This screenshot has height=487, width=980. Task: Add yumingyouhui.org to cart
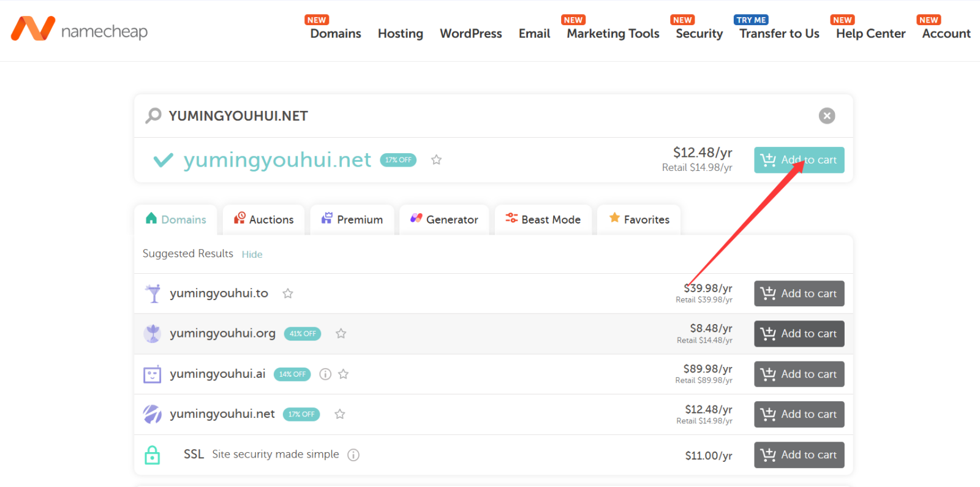(799, 334)
